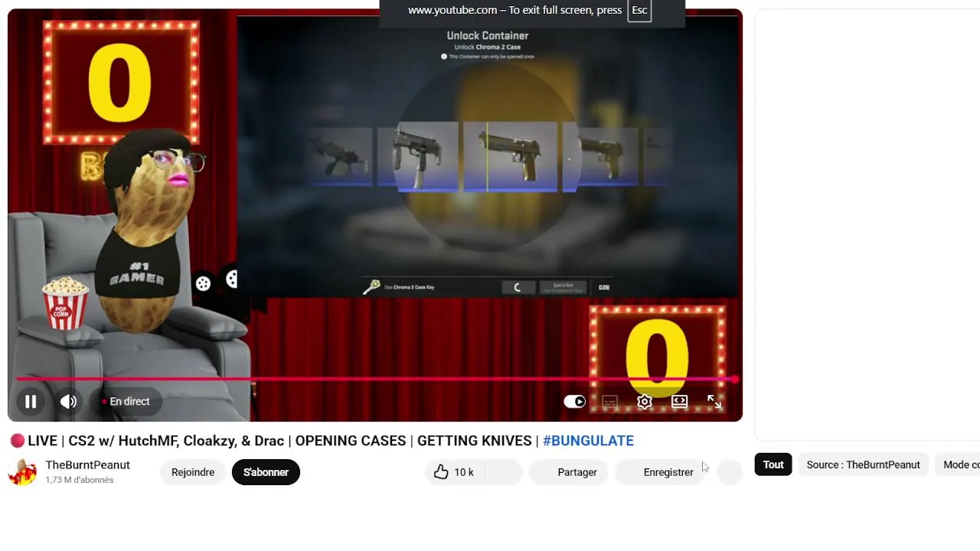Click the Partager share button

click(x=567, y=472)
